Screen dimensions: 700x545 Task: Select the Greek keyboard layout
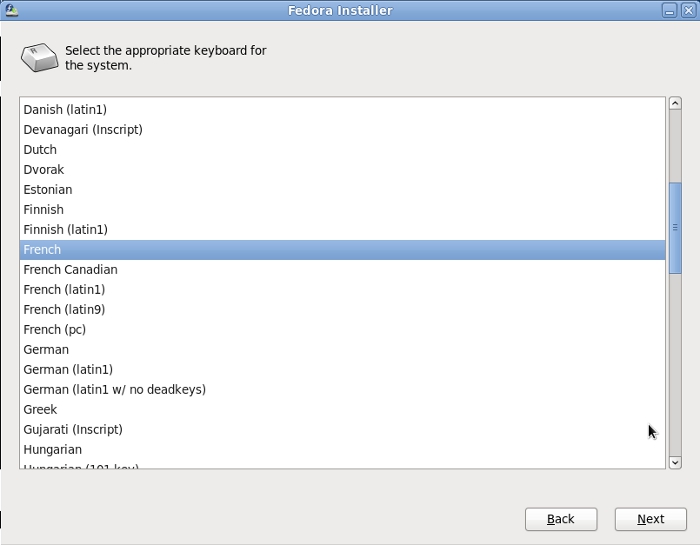pos(40,409)
